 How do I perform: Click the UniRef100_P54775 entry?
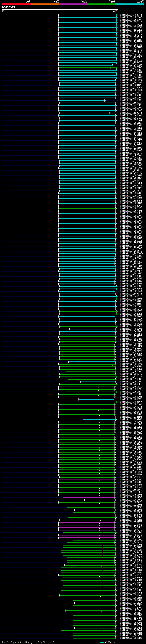131,337
